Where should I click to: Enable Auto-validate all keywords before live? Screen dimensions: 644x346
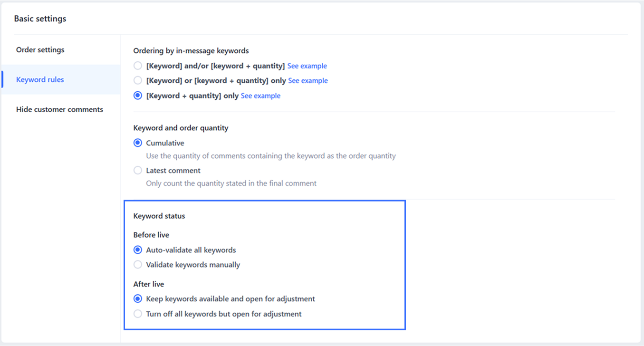[138, 250]
